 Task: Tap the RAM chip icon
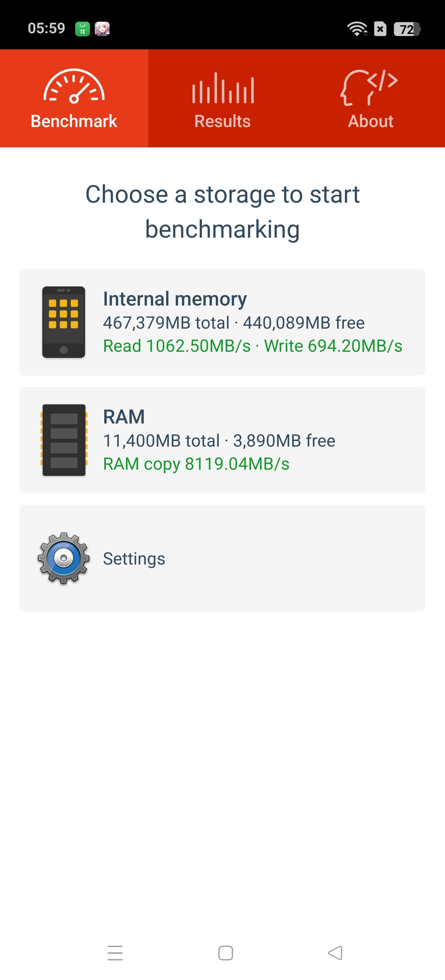click(64, 440)
